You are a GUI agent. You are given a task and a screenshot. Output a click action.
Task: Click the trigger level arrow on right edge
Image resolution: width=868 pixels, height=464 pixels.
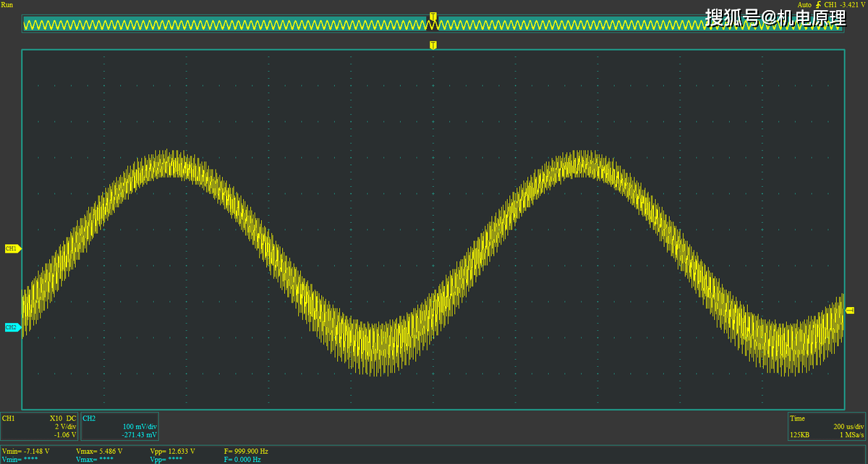tap(850, 310)
